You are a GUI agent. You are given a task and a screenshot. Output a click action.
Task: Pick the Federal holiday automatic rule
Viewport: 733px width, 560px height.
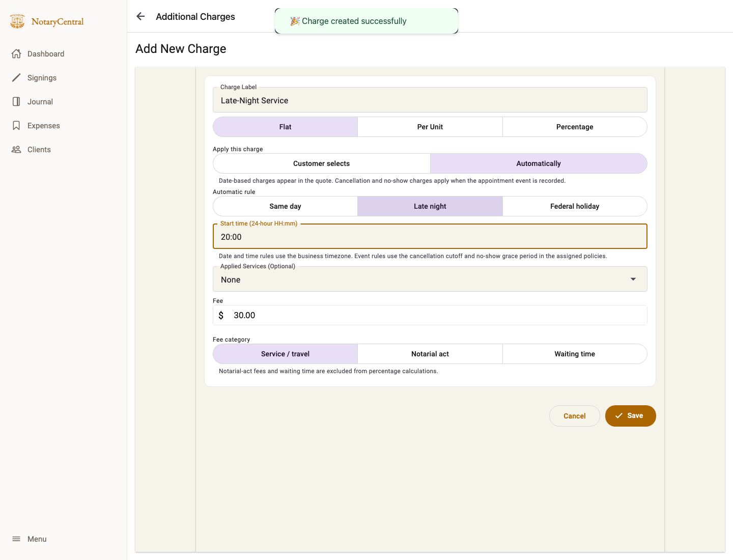click(575, 206)
